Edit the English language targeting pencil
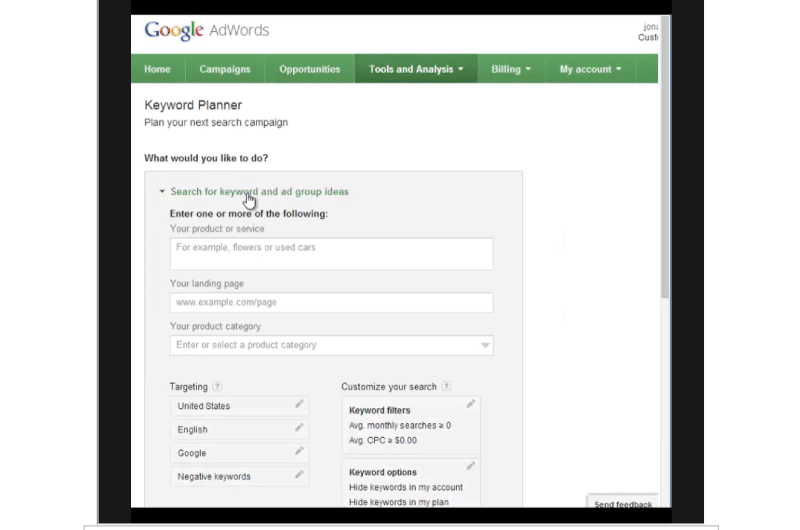The height and width of the screenshot is (530, 800). coord(299,427)
